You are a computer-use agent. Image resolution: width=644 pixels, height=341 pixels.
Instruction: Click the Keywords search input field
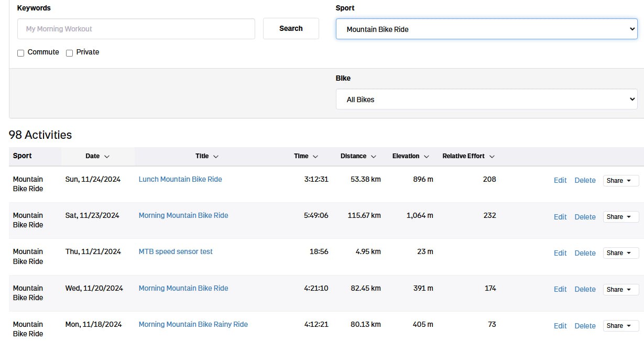click(136, 29)
